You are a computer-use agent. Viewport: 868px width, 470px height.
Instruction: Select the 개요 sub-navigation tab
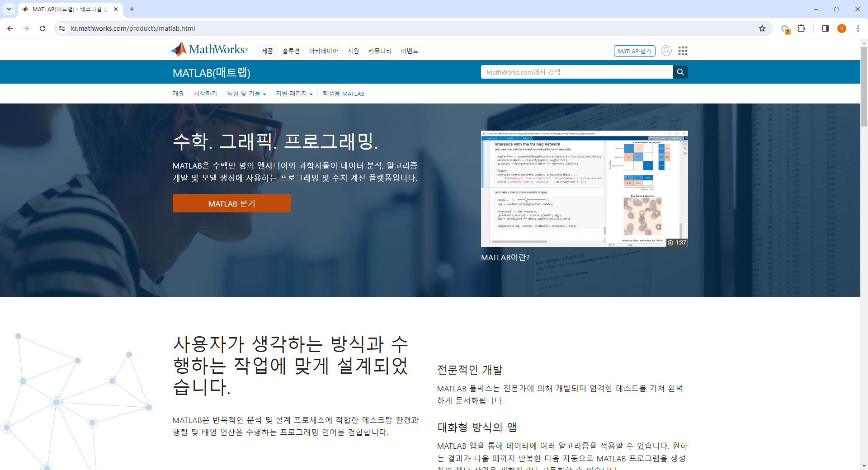(178, 94)
